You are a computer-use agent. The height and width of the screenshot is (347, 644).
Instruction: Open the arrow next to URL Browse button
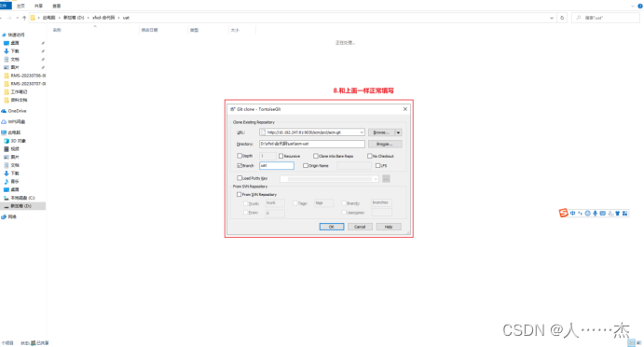[x=398, y=132]
